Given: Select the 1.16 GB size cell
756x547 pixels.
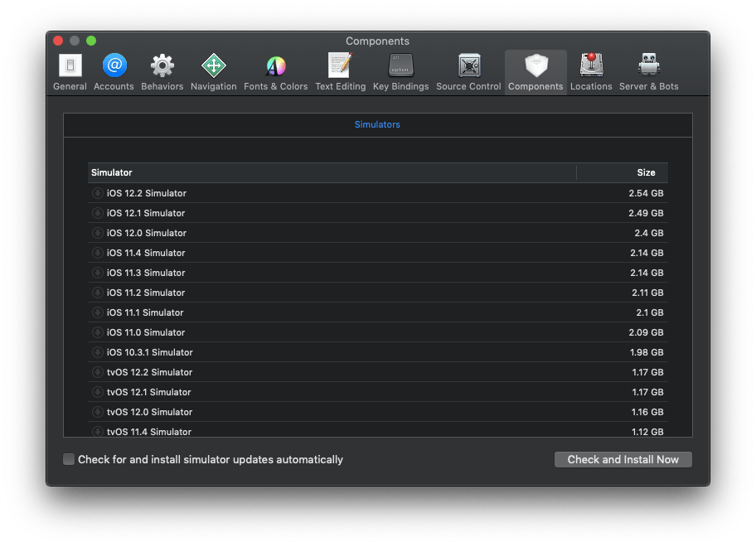Looking at the screenshot, I should 647,412.
